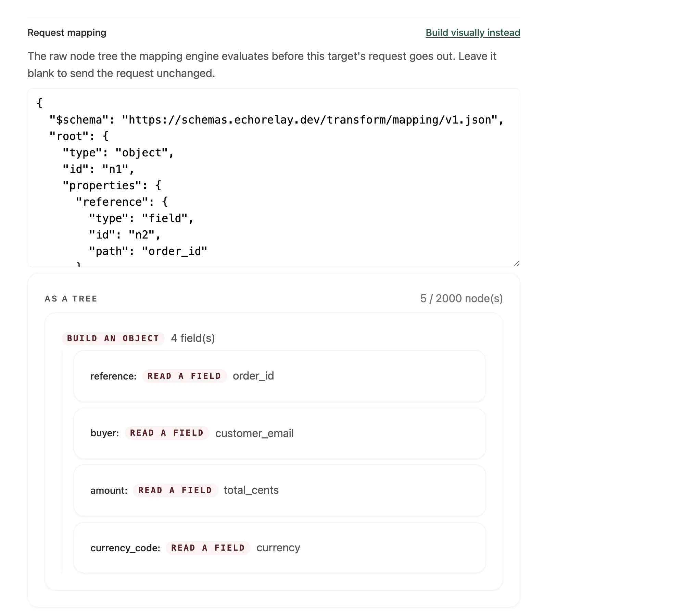
Task: Click the 'order_id' path in the tree
Action: [253, 376]
